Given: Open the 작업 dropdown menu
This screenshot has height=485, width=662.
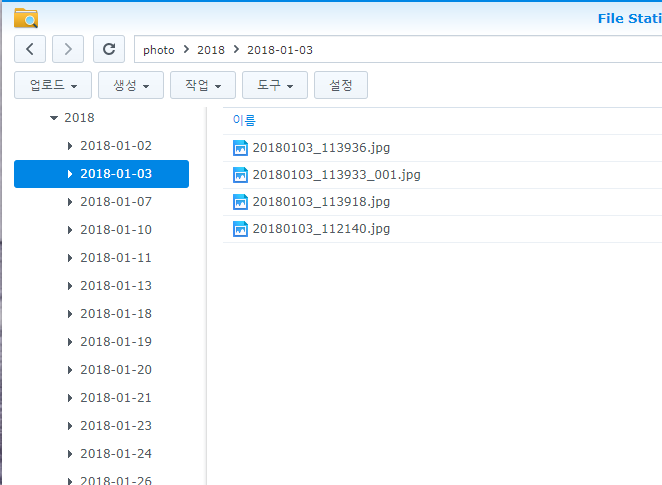Looking at the screenshot, I should pyautogui.click(x=203, y=85).
